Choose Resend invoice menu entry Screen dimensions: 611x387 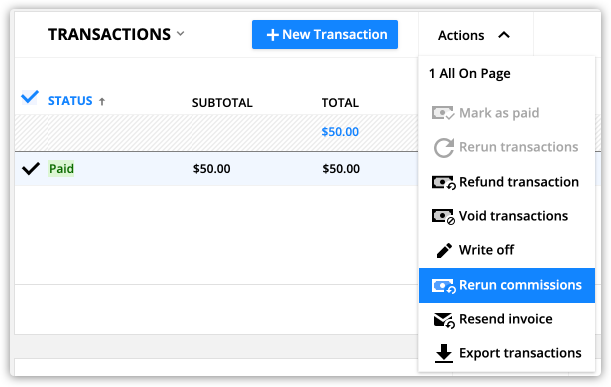click(507, 319)
